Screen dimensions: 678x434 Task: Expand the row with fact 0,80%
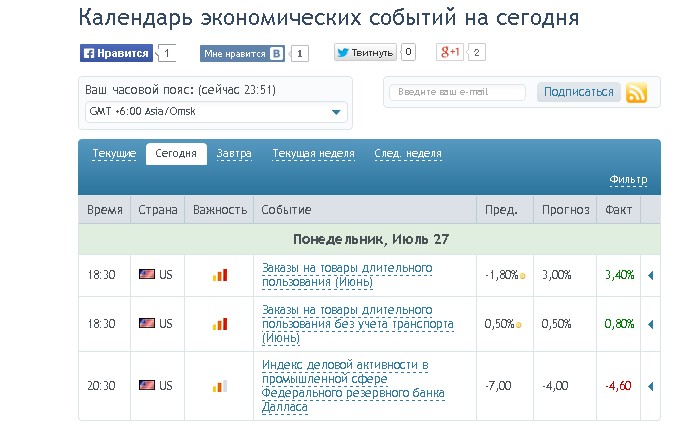pyautogui.click(x=650, y=324)
